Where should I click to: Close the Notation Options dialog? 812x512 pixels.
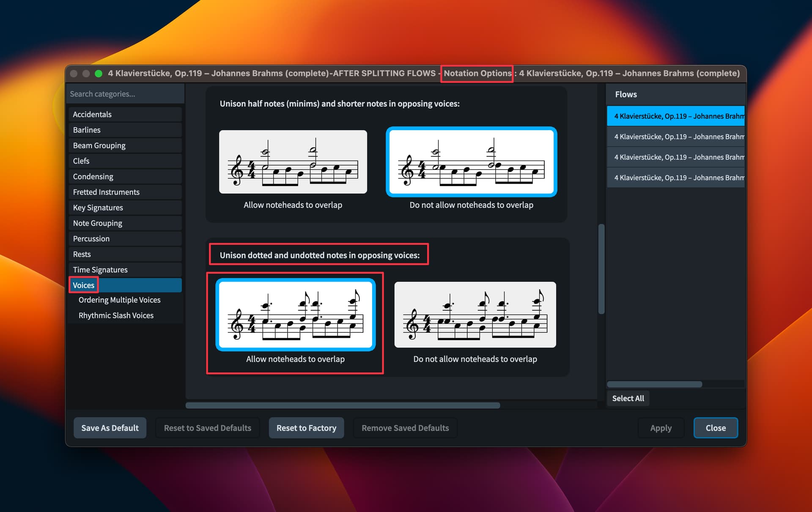point(715,428)
